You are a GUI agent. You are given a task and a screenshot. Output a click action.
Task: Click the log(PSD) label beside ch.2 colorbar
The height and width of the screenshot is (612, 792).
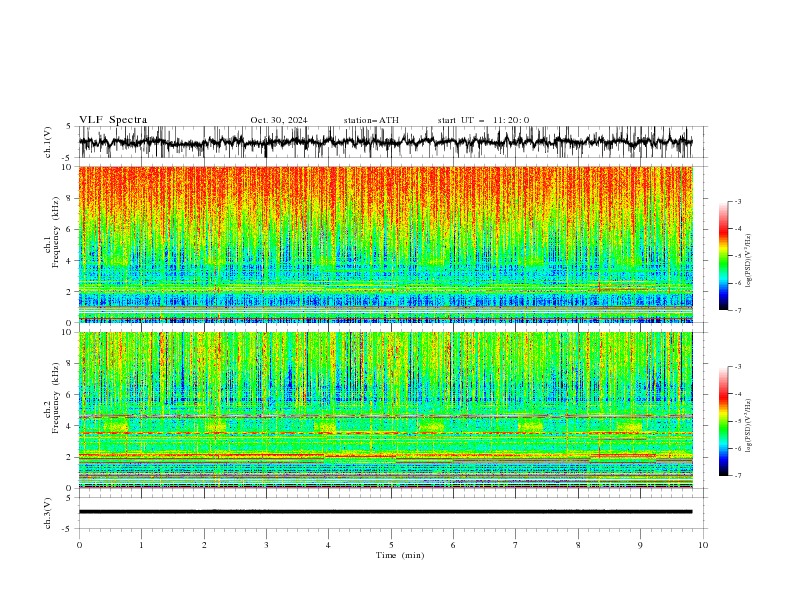[x=748, y=425]
